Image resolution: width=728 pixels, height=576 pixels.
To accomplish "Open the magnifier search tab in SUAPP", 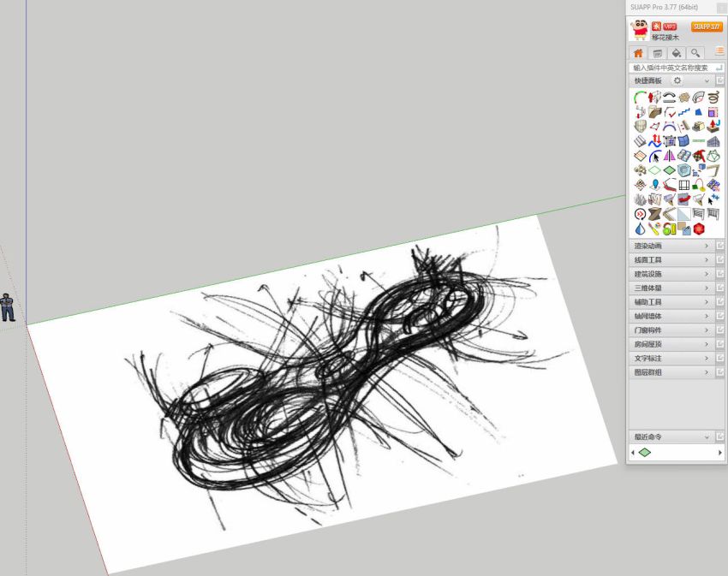I will (695, 53).
